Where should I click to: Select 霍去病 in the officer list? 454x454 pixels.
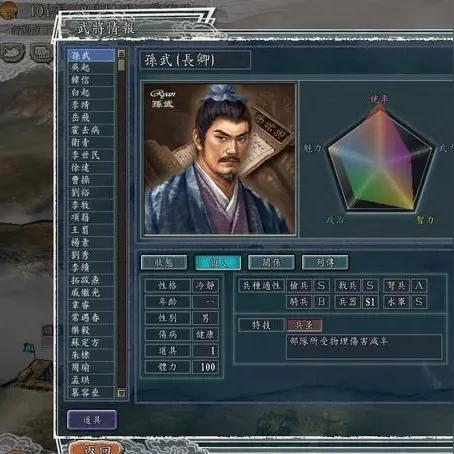[x=91, y=130]
